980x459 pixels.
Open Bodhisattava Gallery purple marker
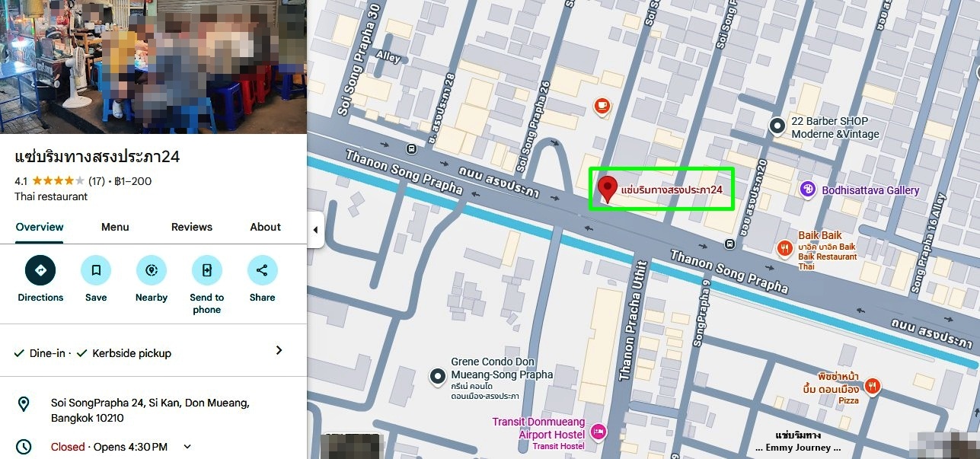point(808,190)
